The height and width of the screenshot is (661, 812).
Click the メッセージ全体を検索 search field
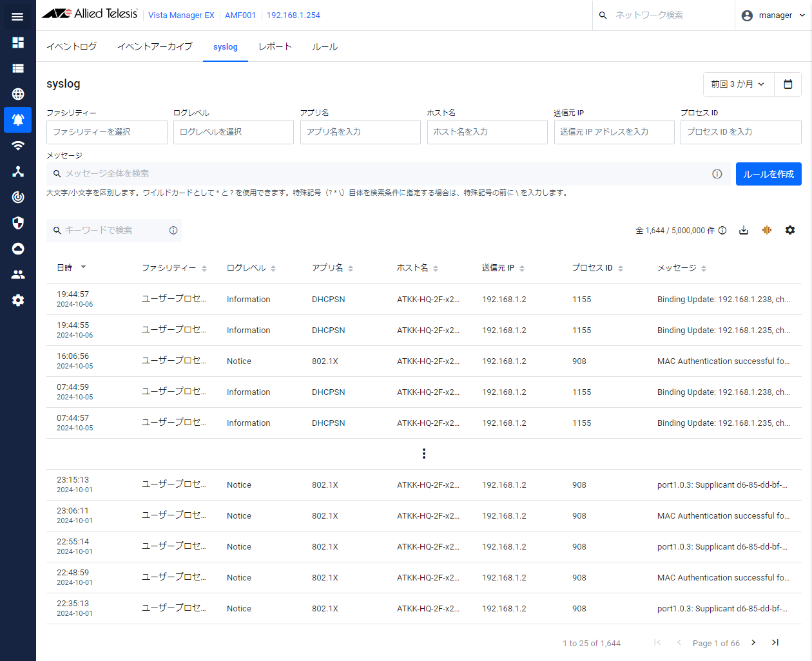pyautogui.click(x=380, y=174)
